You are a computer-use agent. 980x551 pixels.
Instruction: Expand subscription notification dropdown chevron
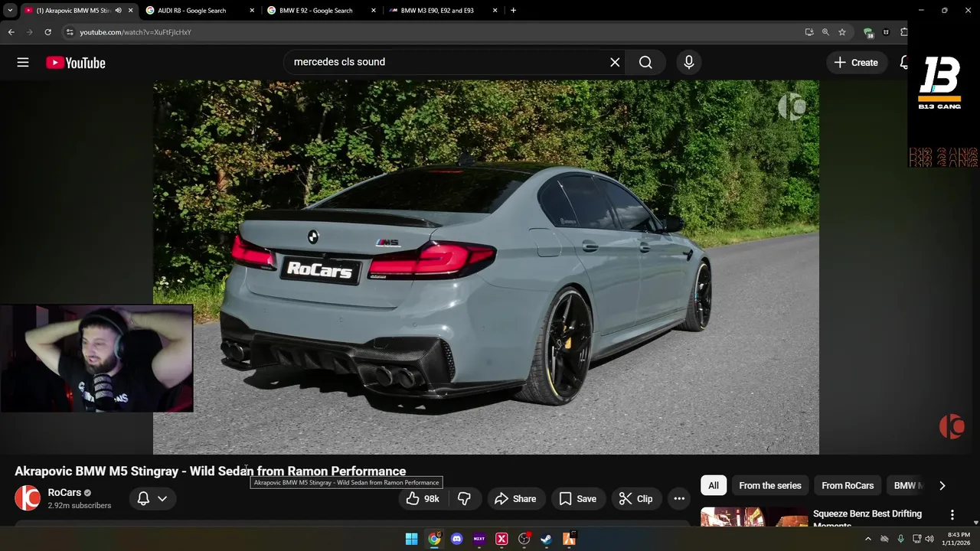coord(162,498)
